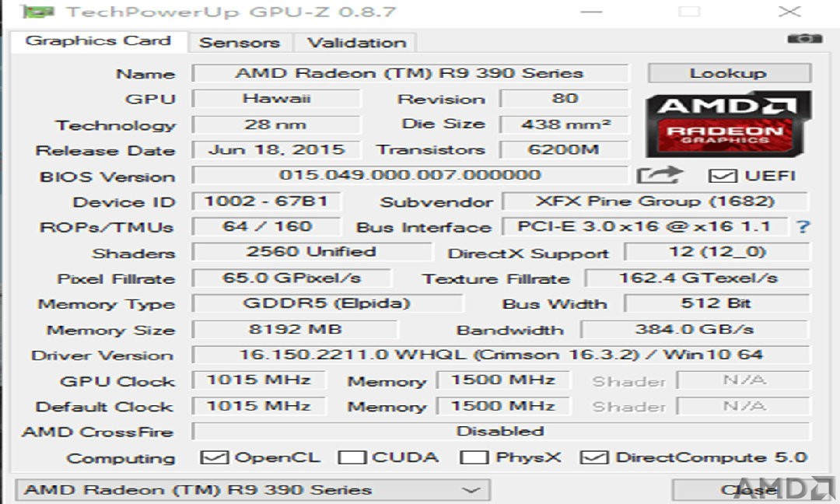This screenshot has height=504, width=840.
Task: Click the Device ID field
Action: tap(266, 201)
